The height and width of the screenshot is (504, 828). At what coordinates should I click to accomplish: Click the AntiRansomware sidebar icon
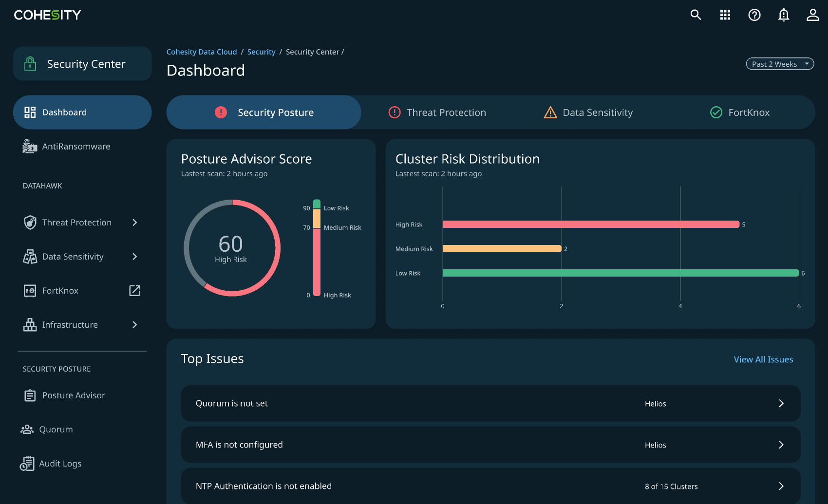[30, 147]
